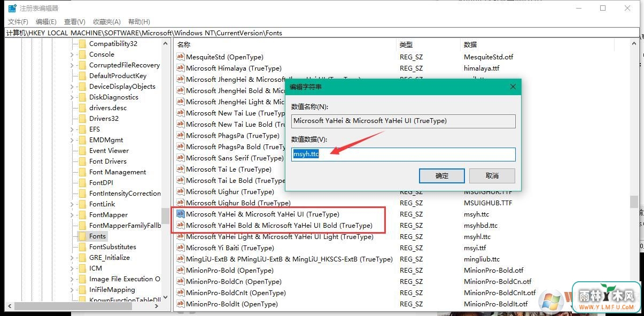Screen dimensions: 644x316
Task: Click the MSUIGHUB.TTF data value
Action: click(488, 203)
